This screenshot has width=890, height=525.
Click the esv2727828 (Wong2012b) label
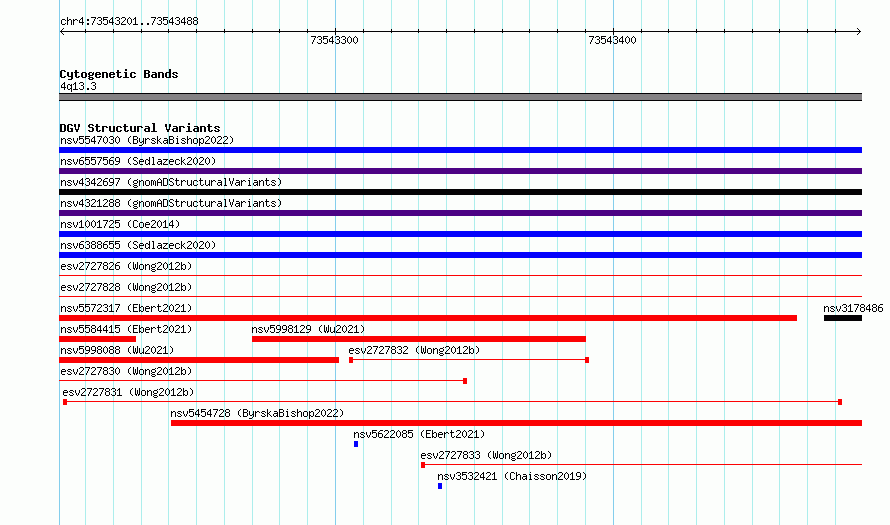click(x=126, y=287)
